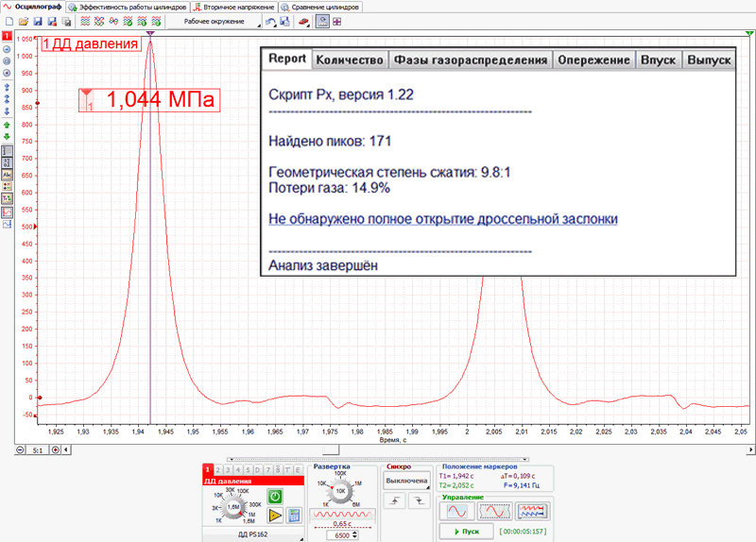The height and width of the screenshot is (542, 756).
Task: Click the Пуск start button
Action: point(466,532)
